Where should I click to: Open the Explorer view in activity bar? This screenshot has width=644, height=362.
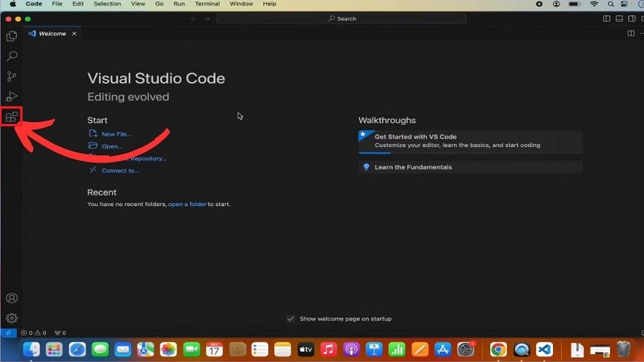click(11, 36)
